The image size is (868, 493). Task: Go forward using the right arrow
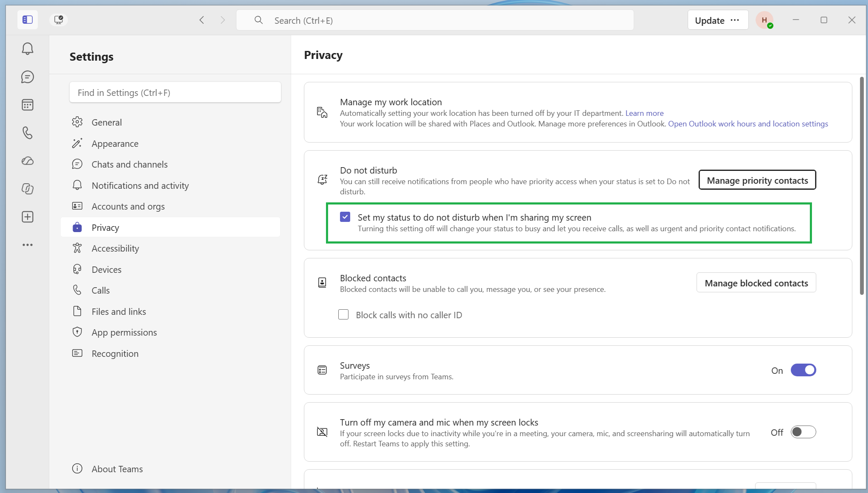click(223, 20)
